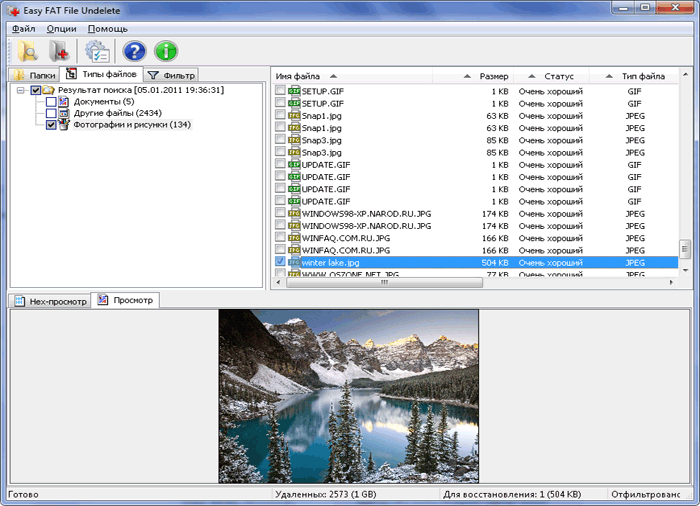
Task: Click the scan folder search toolbar icon
Action: pyautogui.click(x=27, y=52)
